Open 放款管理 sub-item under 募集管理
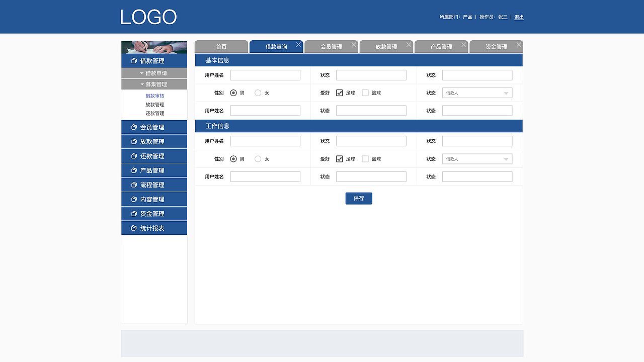This screenshot has width=644, height=362. [x=155, y=105]
